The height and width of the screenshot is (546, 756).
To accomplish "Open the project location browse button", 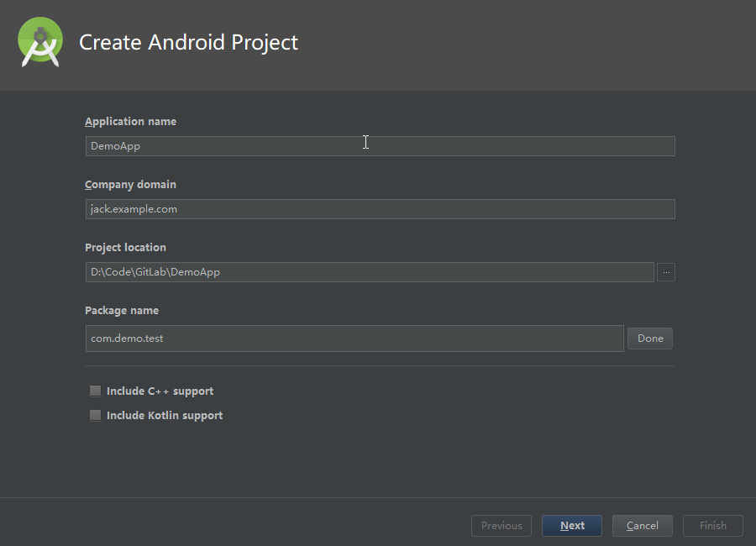I will [x=666, y=272].
